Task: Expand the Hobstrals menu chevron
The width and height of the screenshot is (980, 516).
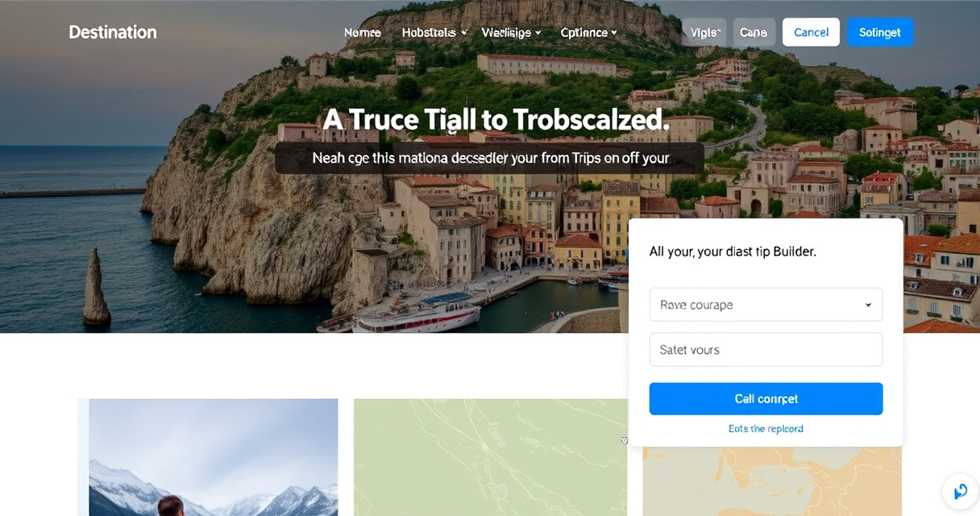Action: [x=464, y=33]
